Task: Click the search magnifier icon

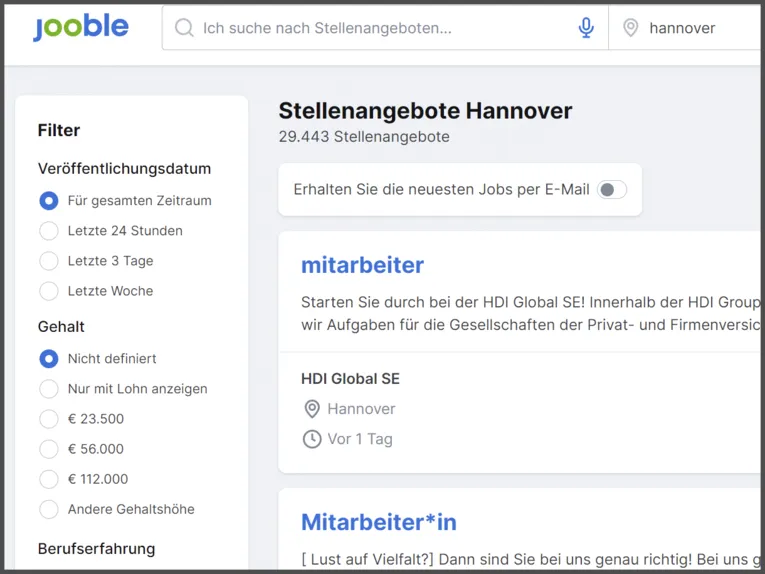Action: (184, 28)
